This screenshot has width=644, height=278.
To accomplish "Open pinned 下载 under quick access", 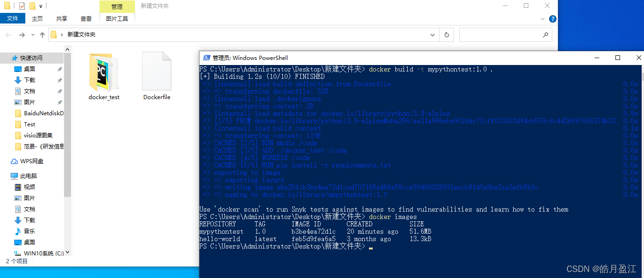I will (x=29, y=80).
